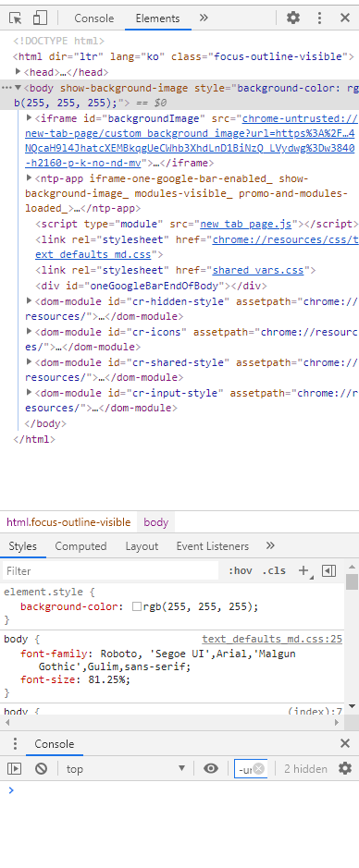The width and height of the screenshot is (359, 868).
Task: Expand the backgroundImage iframe node
Action: (30, 118)
